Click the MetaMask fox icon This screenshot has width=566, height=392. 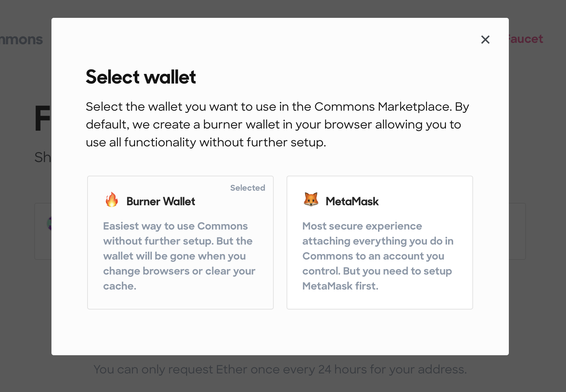pos(311,200)
